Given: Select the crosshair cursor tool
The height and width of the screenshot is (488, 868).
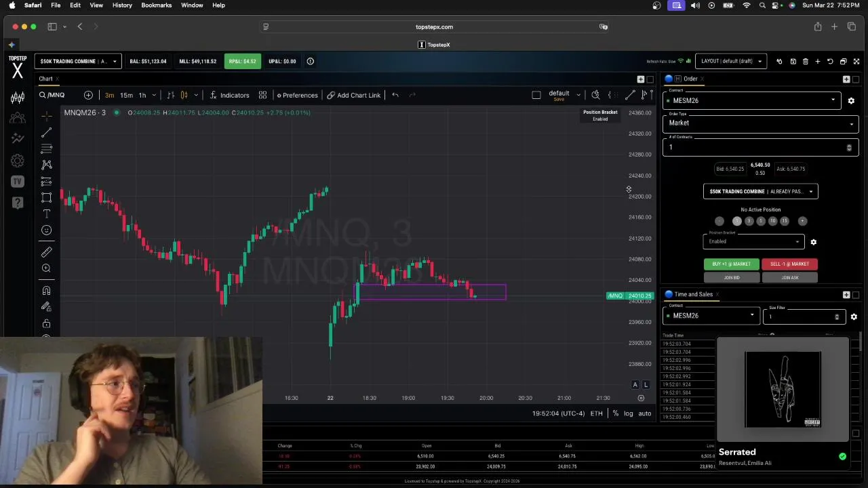Looking at the screenshot, I should click(46, 117).
